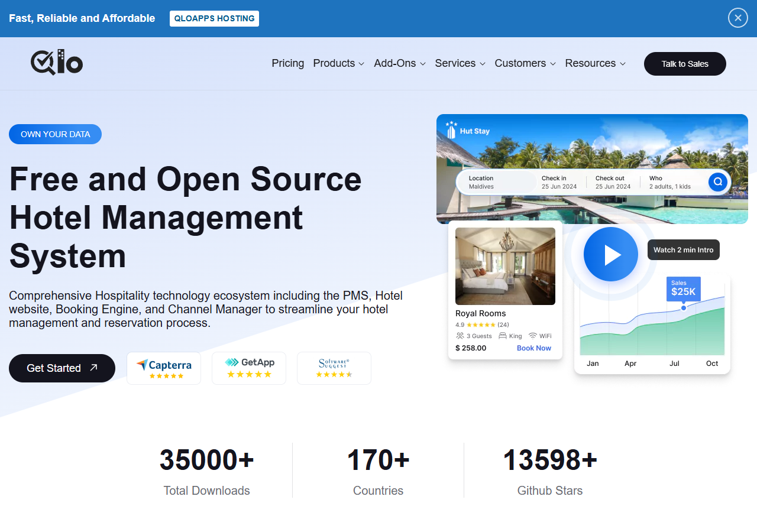Open the Software Suggest rating badge

[334, 368]
